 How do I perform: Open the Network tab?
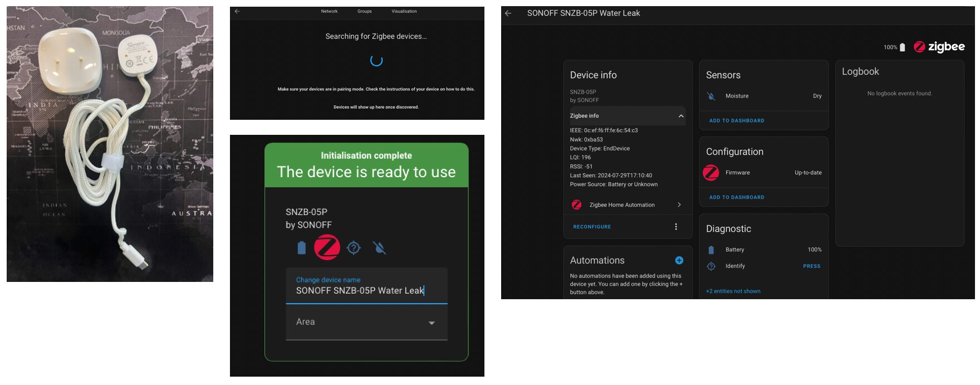click(329, 11)
